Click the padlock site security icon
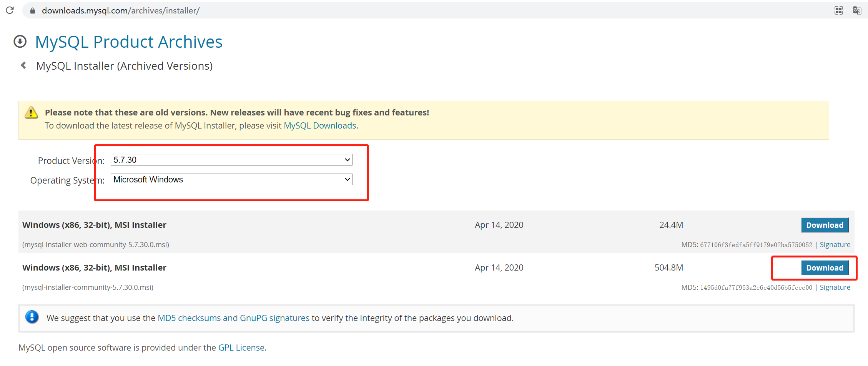868x366 pixels. coord(33,11)
